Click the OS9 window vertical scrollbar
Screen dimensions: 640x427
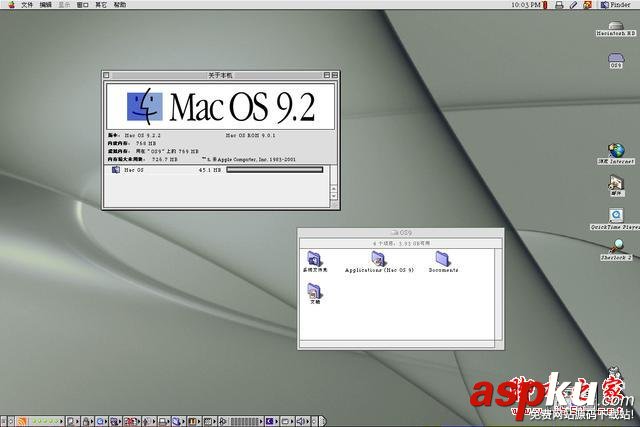(x=498, y=293)
